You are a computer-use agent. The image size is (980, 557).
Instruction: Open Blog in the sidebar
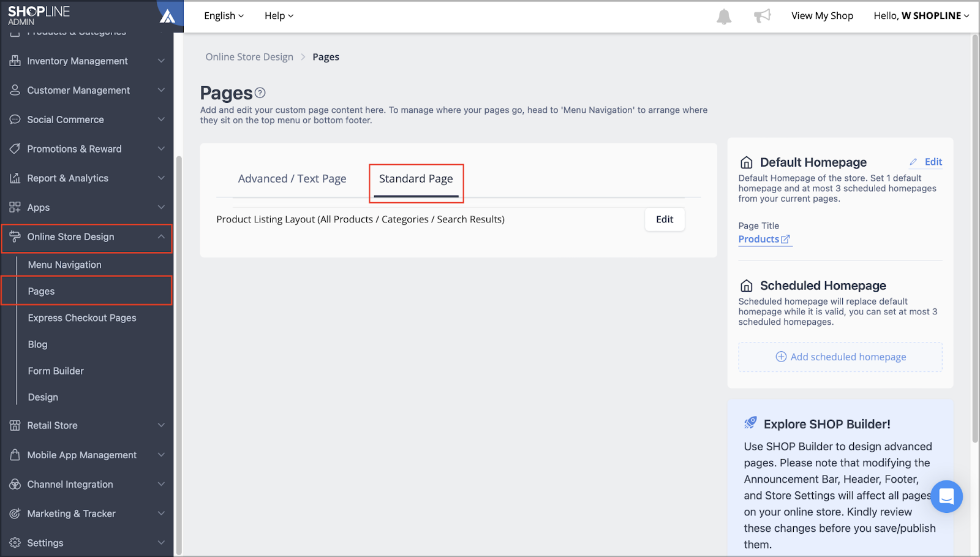(37, 344)
